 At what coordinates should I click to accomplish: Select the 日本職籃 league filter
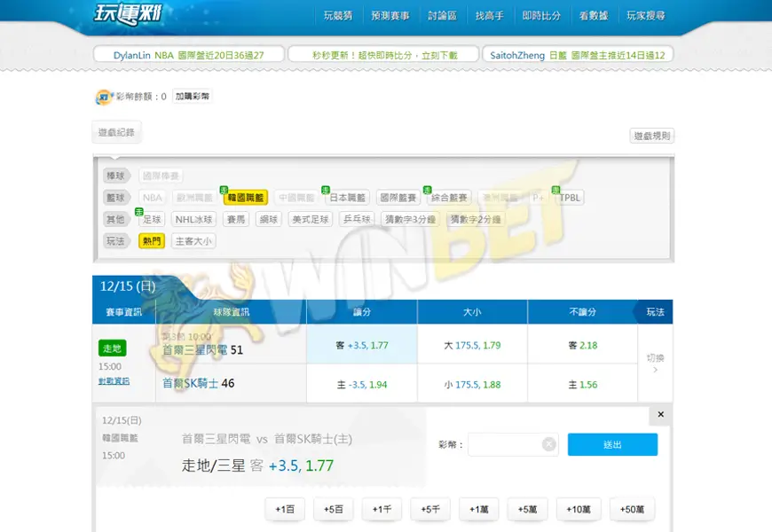coord(348,198)
